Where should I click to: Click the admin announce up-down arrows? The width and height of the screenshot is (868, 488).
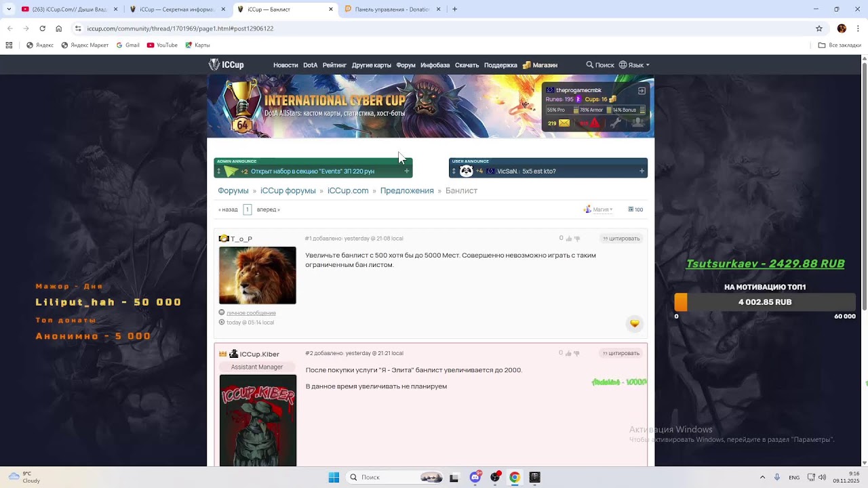pos(218,171)
